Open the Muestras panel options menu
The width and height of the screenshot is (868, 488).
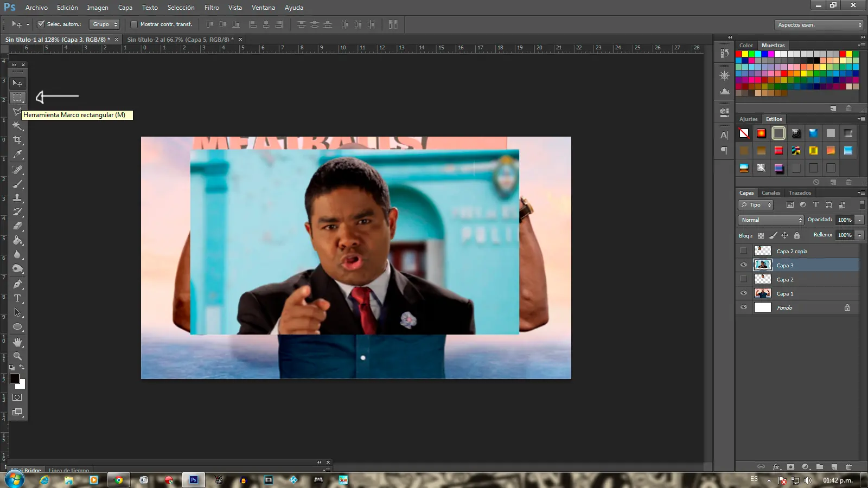click(x=861, y=46)
